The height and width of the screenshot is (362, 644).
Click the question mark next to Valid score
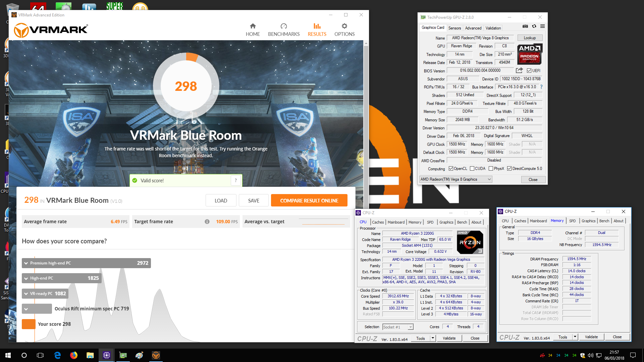click(x=236, y=180)
